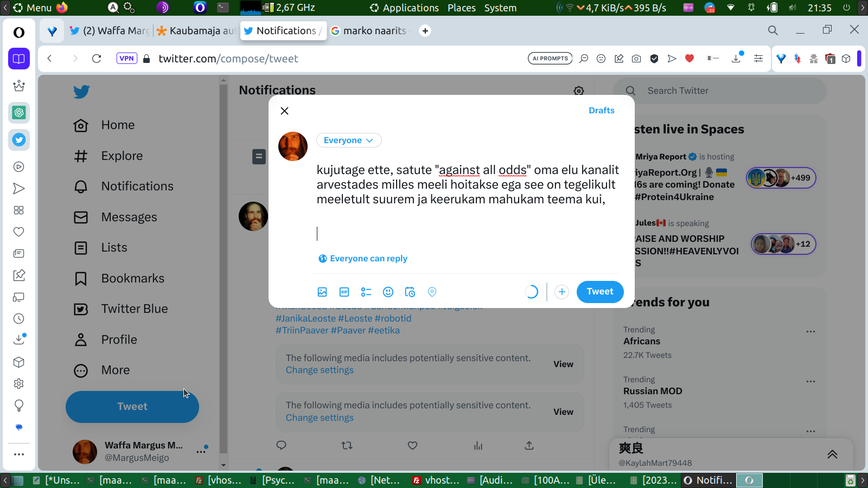Viewport: 868px width, 488px height.
Task: Switch to the Kaubamaja browser tab
Action: pos(196,31)
